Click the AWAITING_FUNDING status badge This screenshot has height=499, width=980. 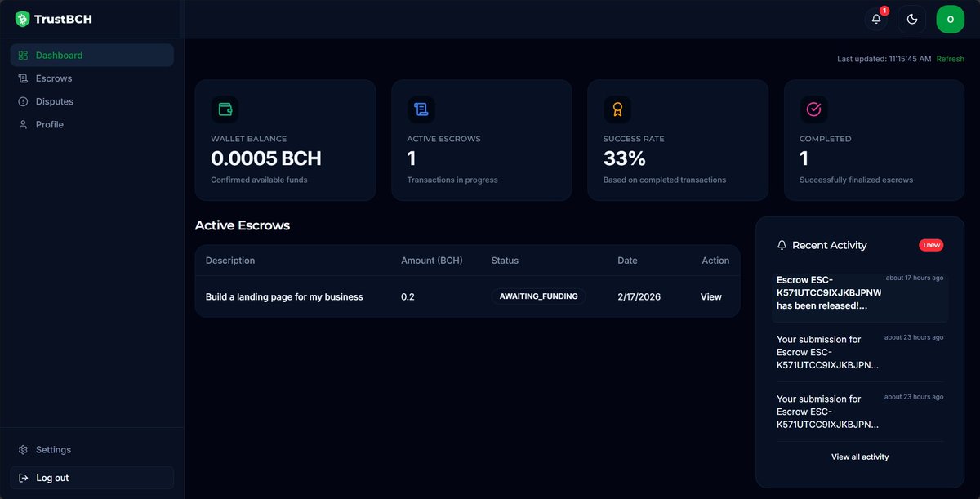click(x=538, y=296)
